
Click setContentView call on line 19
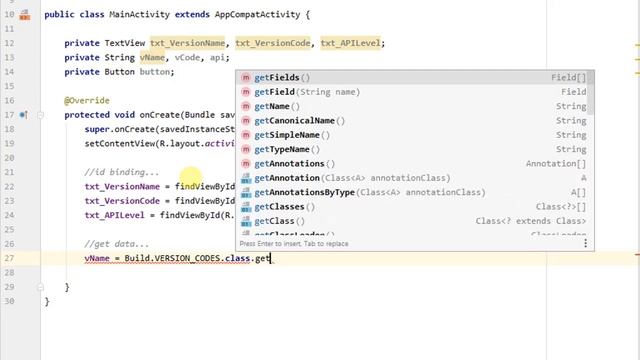click(160, 144)
